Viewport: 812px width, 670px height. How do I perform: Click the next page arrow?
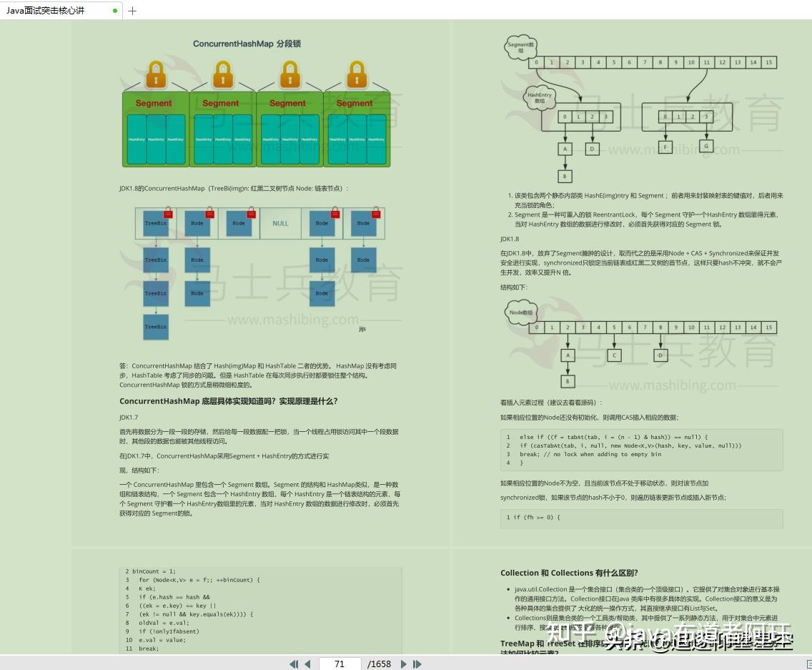(x=403, y=664)
